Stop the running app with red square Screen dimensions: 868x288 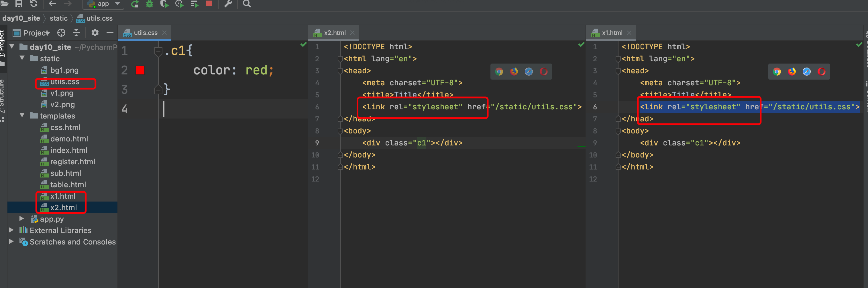[209, 4]
